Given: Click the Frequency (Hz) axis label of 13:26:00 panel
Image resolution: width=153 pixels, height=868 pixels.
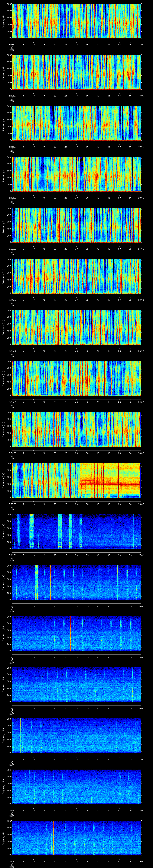Looking at the screenshot, I should pos(3,531).
